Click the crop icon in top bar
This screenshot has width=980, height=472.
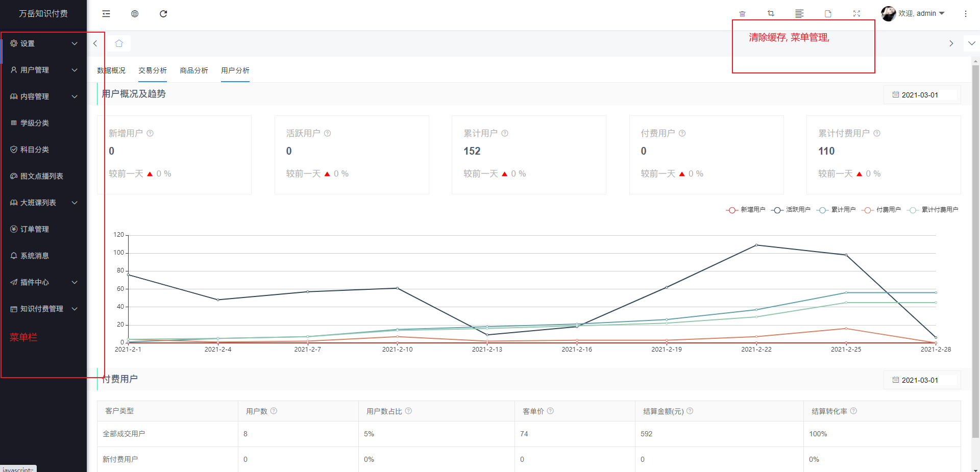pyautogui.click(x=771, y=14)
